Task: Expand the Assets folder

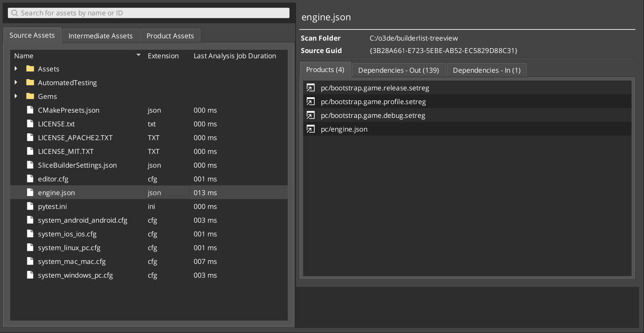Action: [x=16, y=68]
